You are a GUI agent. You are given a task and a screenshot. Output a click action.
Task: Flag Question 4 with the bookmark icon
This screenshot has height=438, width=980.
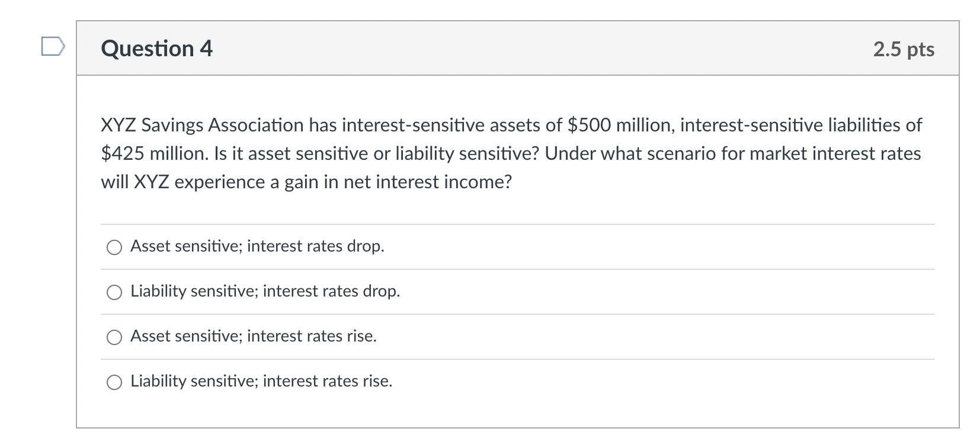(x=52, y=46)
